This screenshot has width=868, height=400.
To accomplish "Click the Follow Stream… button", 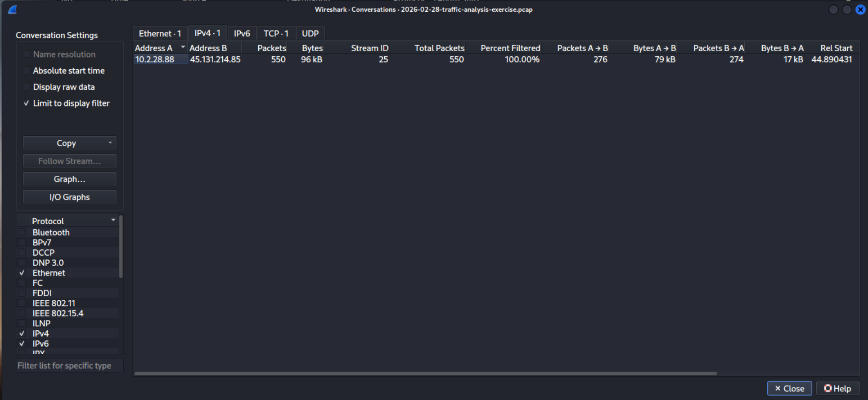I will [x=70, y=161].
